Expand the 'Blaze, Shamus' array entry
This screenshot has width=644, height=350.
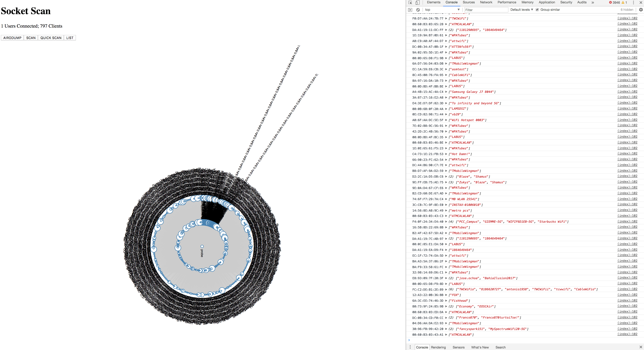pyautogui.click(x=446, y=176)
